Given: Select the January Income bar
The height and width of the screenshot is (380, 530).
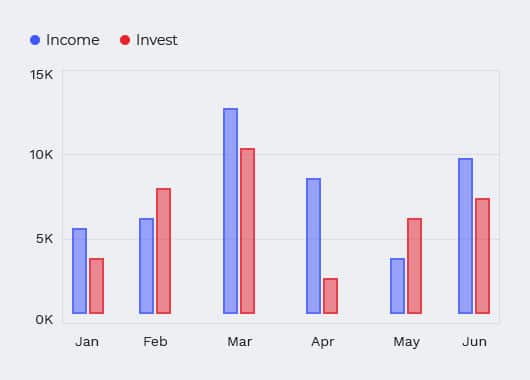Looking at the screenshot, I should tap(79, 271).
